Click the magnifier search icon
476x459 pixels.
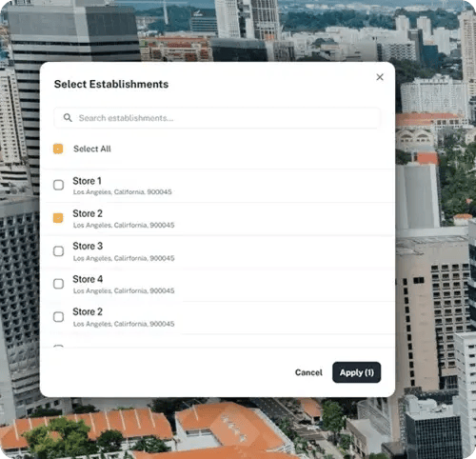pos(68,118)
